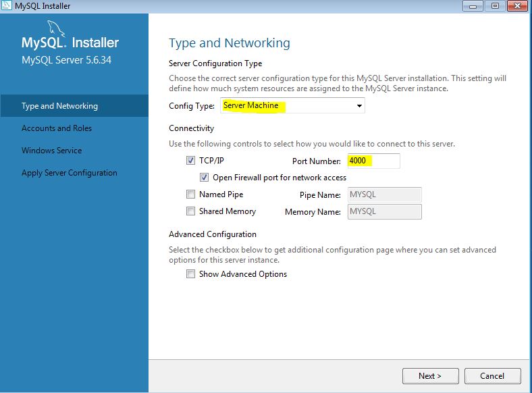Screen dimensions: 532x393
Task: Click the MySQL Server 5.6.34 text
Action: [66, 60]
